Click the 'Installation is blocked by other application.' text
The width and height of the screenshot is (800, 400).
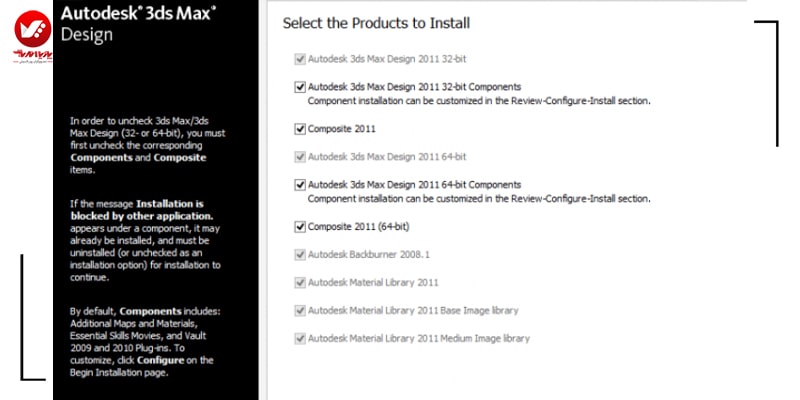point(142,210)
